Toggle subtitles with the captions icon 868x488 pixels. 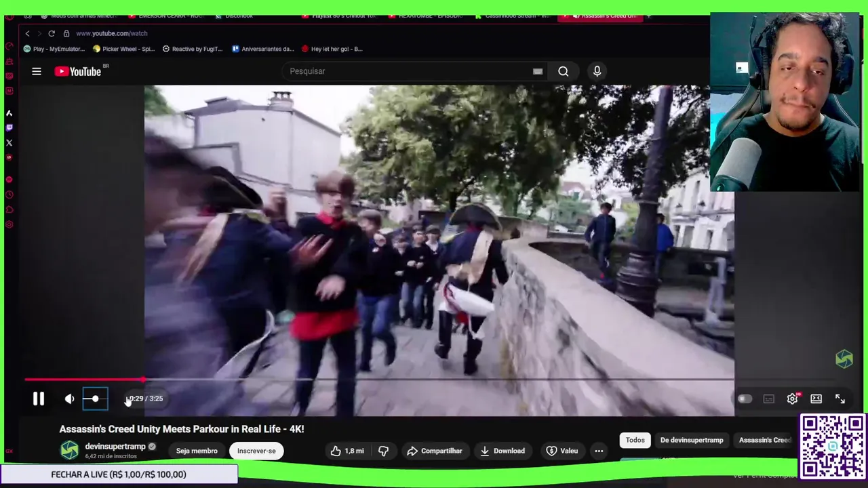point(768,399)
